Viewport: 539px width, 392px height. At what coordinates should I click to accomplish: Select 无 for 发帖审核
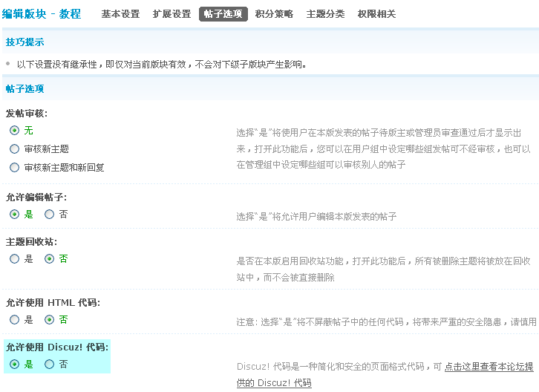tap(15, 130)
